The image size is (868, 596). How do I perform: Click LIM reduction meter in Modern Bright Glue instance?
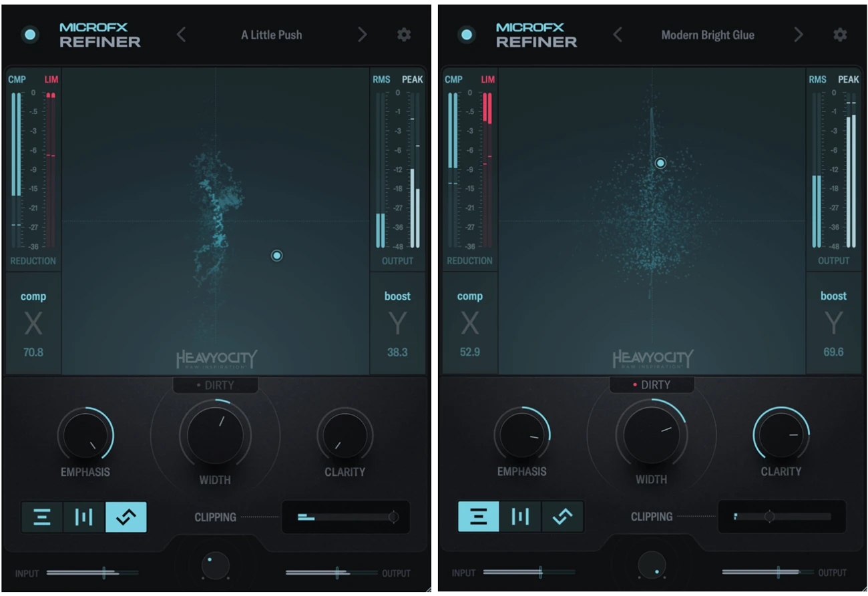487,170
